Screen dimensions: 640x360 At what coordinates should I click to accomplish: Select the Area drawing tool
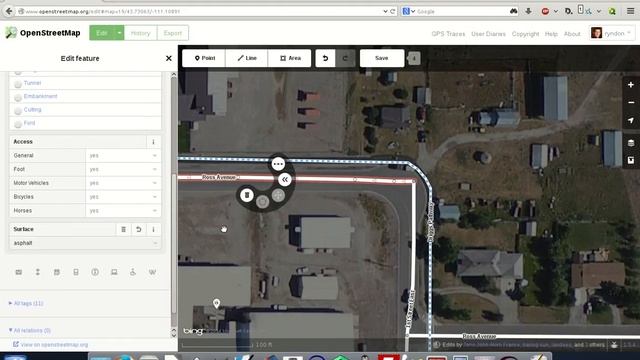click(x=289, y=58)
